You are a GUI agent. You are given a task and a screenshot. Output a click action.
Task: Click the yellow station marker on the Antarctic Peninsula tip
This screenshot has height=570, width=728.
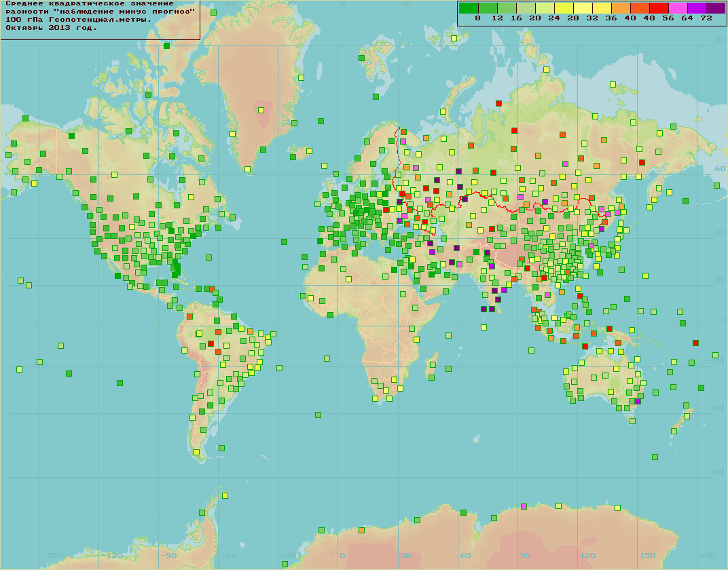pyautogui.click(x=225, y=495)
